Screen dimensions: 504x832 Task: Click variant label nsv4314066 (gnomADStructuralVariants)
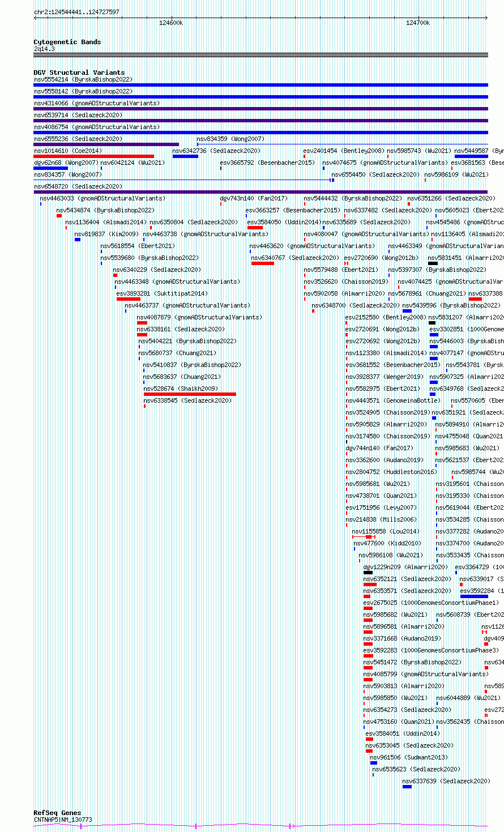click(97, 104)
